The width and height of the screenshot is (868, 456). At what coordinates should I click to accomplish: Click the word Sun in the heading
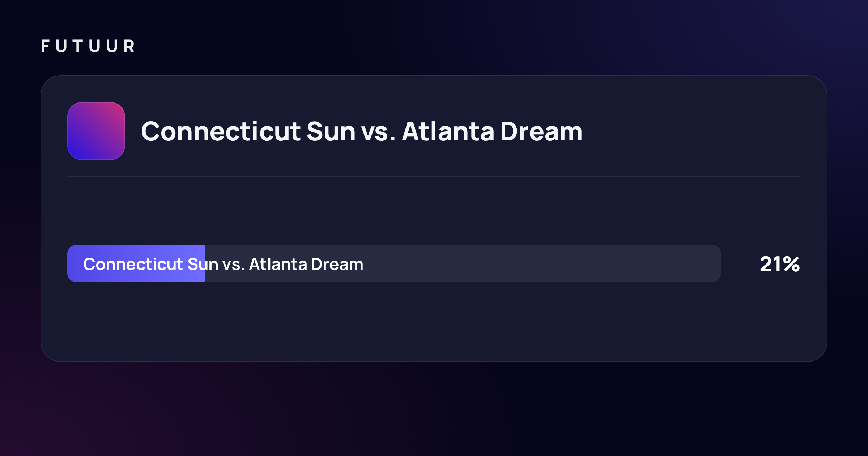coord(331,131)
